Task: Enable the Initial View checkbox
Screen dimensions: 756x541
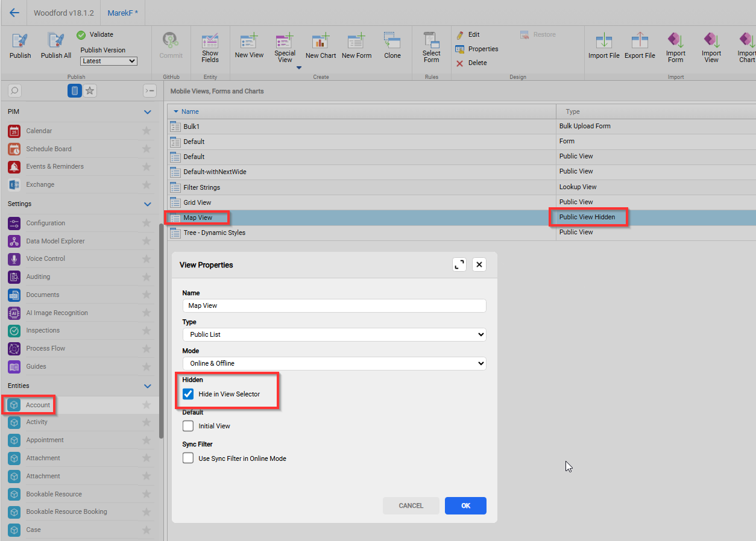Action: [x=188, y=426]
